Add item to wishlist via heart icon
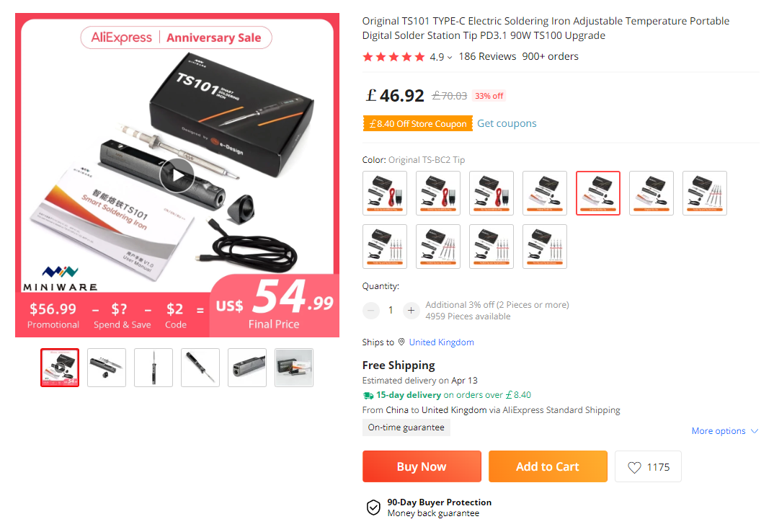This screenshot has width=774, height=532. [x=634, y=467]
